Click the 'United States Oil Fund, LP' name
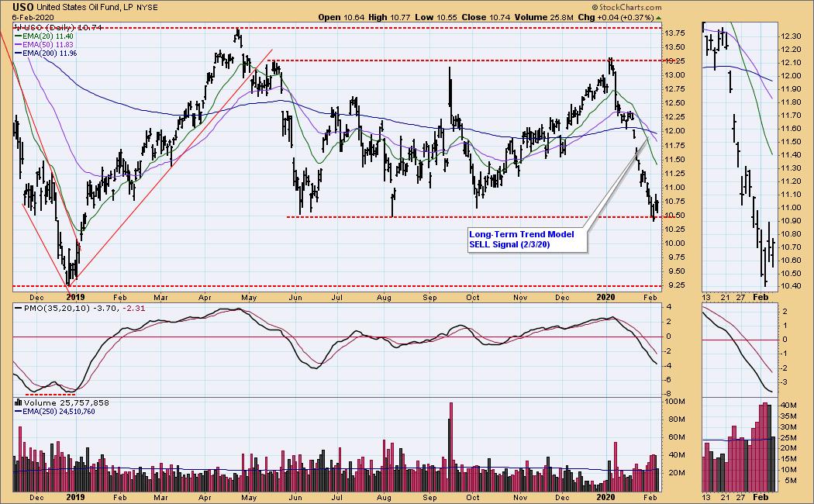814x504 pixels. pos(85,7)
